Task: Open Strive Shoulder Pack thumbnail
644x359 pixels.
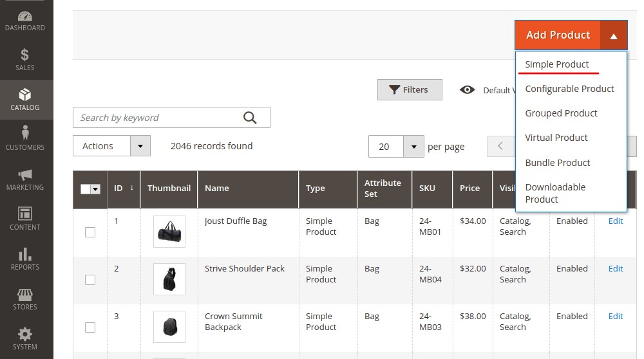Action: pyautogui.click(x=169, y=279)
